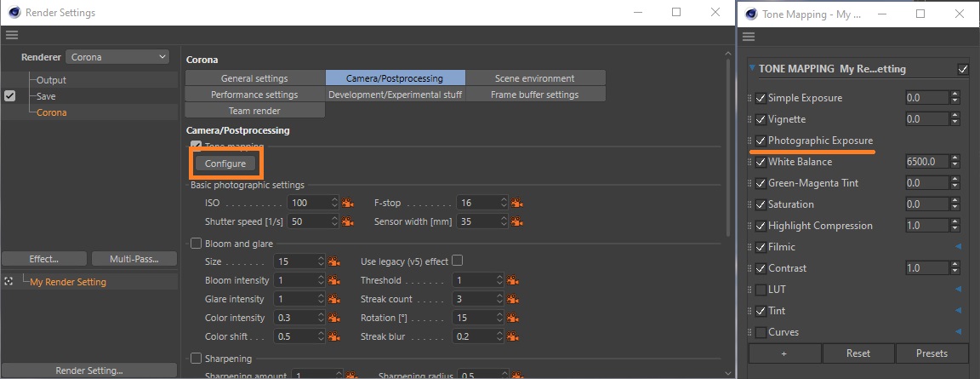Screen dimensions: 980x379
Task: Enable the Sharpening checkbox
Action: point(196,359)
